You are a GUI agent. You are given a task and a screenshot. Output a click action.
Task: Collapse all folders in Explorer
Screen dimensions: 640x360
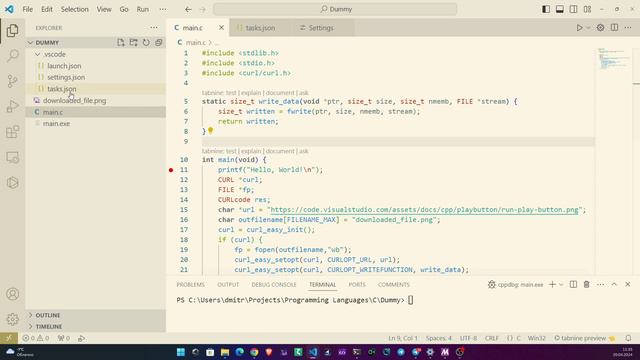click(159, 42)
